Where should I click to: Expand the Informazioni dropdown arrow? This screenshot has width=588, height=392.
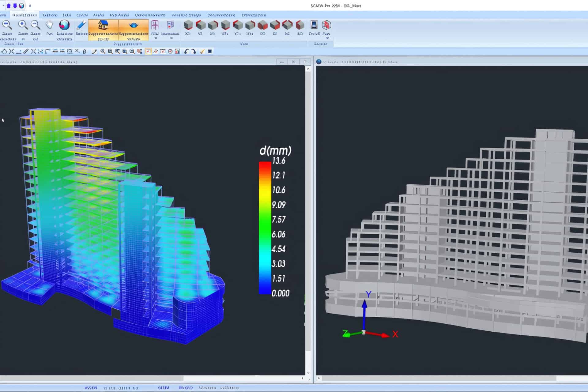click(171, 38)
